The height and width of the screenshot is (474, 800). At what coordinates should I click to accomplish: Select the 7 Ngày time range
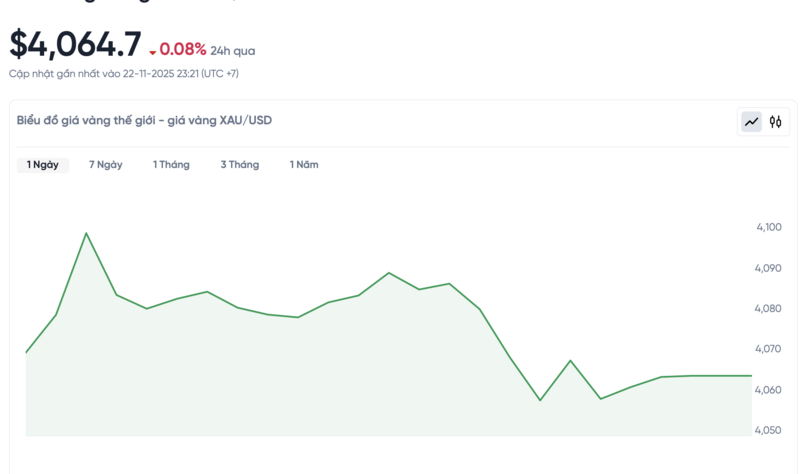click(105, 165)
